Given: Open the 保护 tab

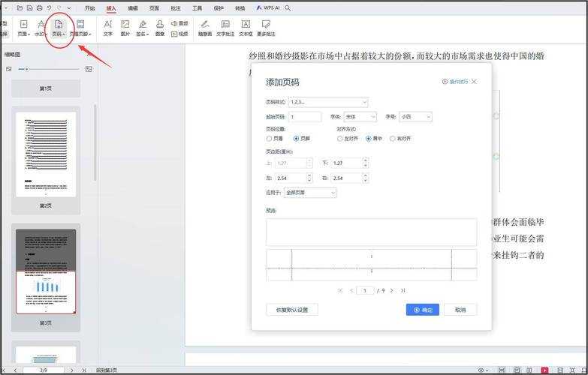Looking at the screenshot, I should pos(219,8).
